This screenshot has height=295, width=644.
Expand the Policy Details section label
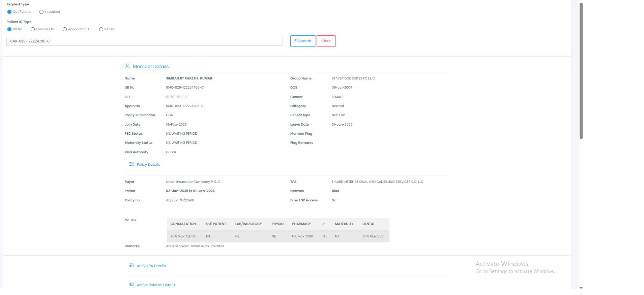click(x=148, y=164)
